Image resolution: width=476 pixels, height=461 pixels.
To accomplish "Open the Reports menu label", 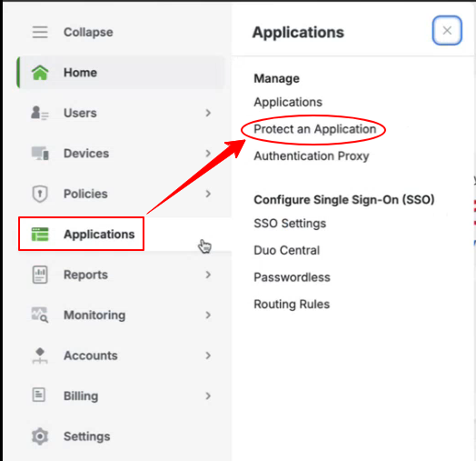I will 85,275.
